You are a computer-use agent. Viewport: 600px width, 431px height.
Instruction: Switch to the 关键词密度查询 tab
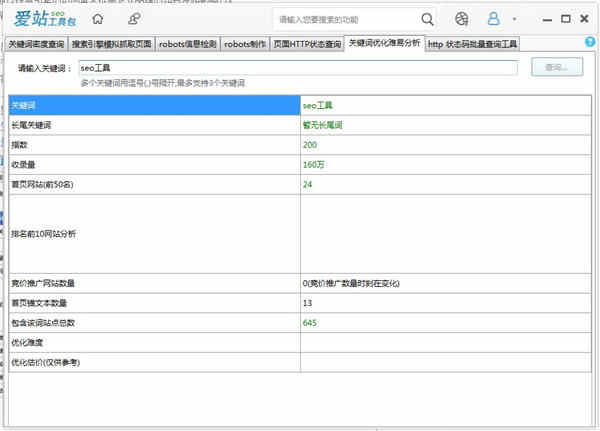coord(37,44)
